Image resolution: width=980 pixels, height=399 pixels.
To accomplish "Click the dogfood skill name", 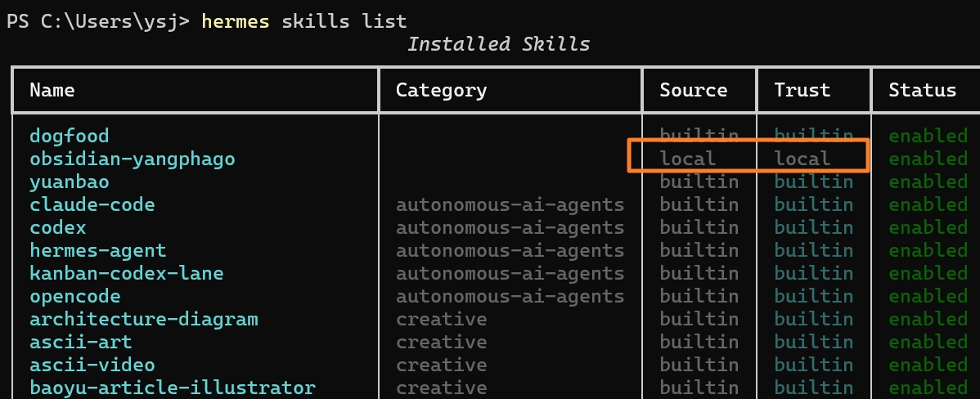I will (x=70, y=136).
